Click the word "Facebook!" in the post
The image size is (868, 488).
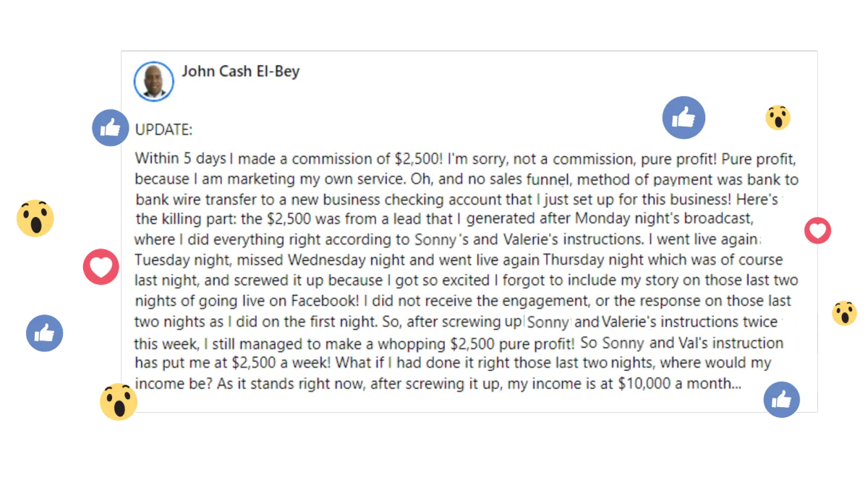point(325,301)
